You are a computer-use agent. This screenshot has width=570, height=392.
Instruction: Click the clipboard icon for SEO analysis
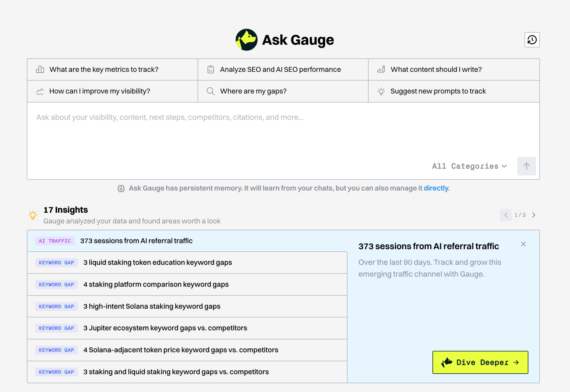tap(211, 69)
